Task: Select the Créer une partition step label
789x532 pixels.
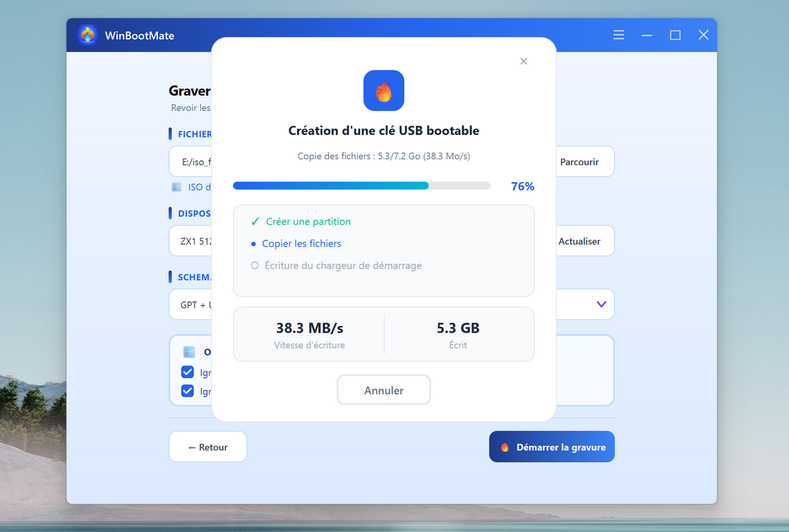Action: 308,222
